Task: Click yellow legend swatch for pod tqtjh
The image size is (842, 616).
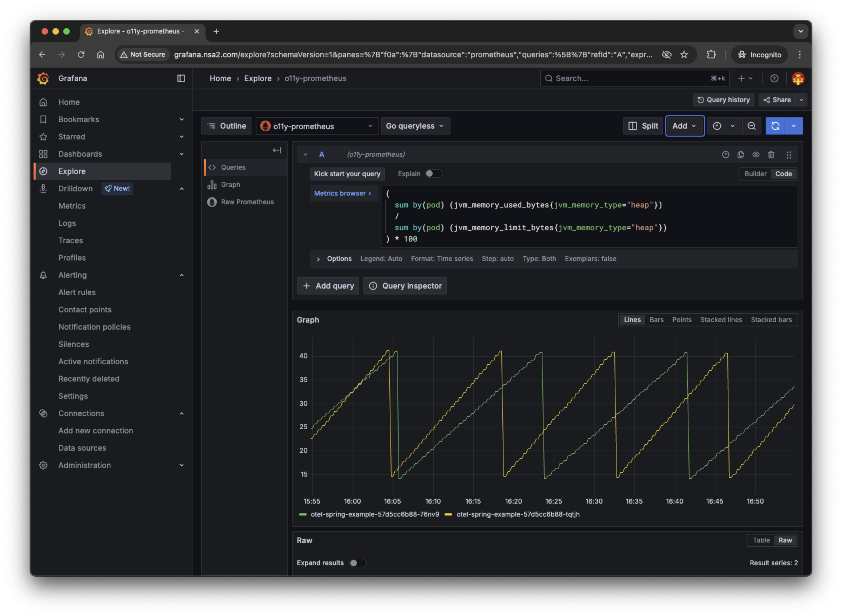Action: (448, 515)
